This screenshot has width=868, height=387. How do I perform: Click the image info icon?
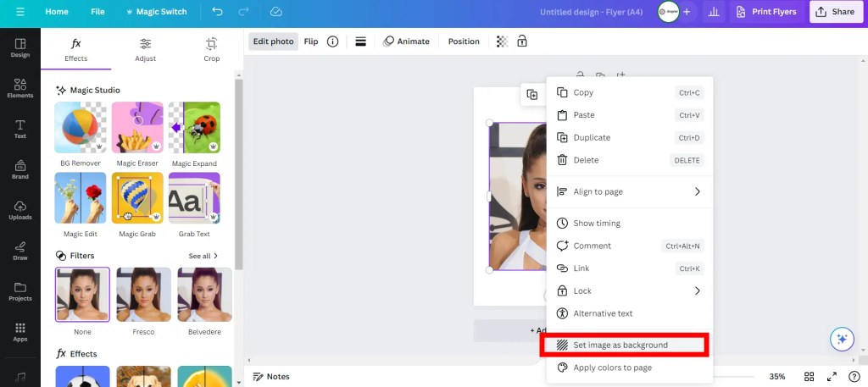pos(333,41)
